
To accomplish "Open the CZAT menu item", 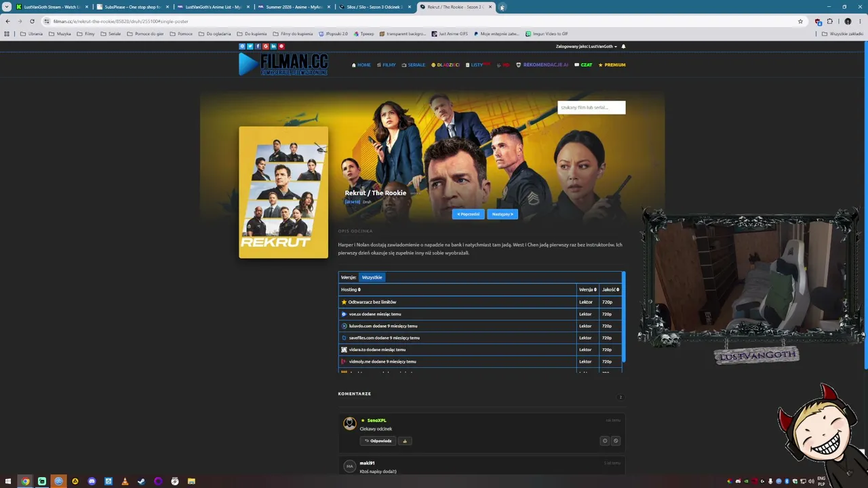I will tap(583, 65).
